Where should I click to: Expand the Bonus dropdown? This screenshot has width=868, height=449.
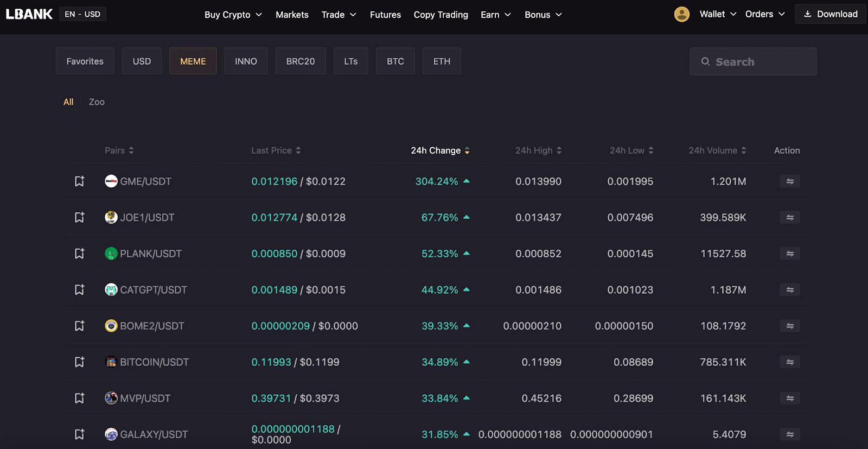coord(543,15)
